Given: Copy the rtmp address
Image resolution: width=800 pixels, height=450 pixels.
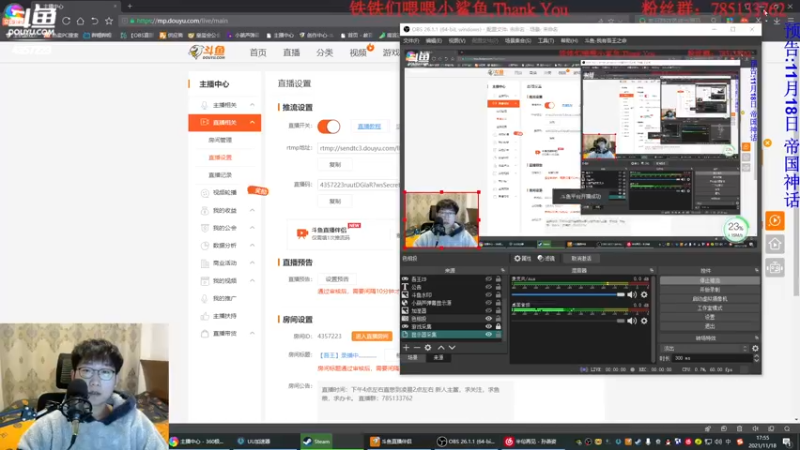Looking at the screenshot, I should (x=335, y=165).
